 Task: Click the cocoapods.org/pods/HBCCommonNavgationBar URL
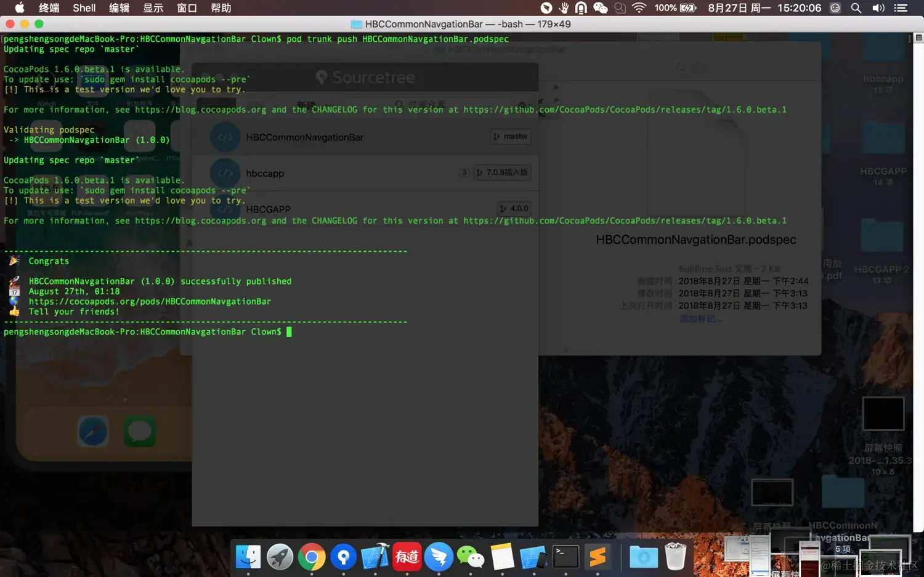(150, 302)
